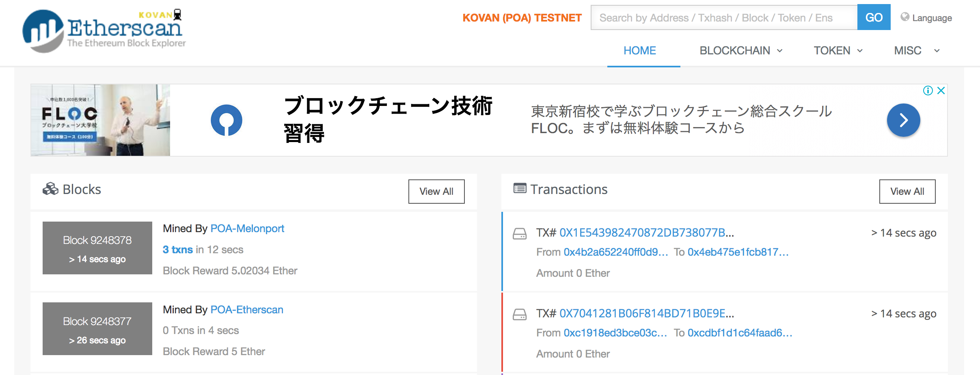Open the POA-Melonport miner link
The height and width of the screenshot is (375, 980).
[x=247, y=228]
